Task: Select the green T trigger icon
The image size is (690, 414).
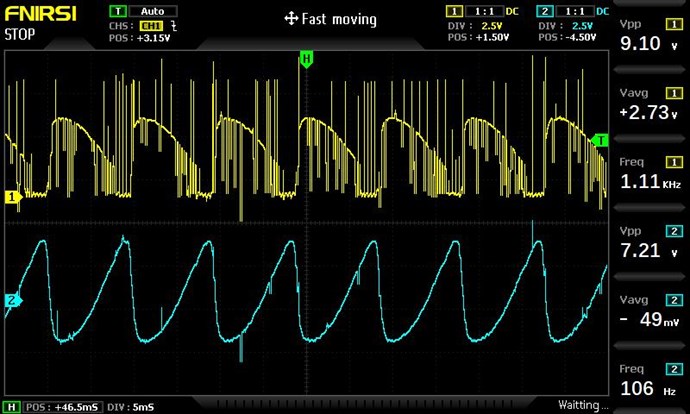Action: (117, 11)
